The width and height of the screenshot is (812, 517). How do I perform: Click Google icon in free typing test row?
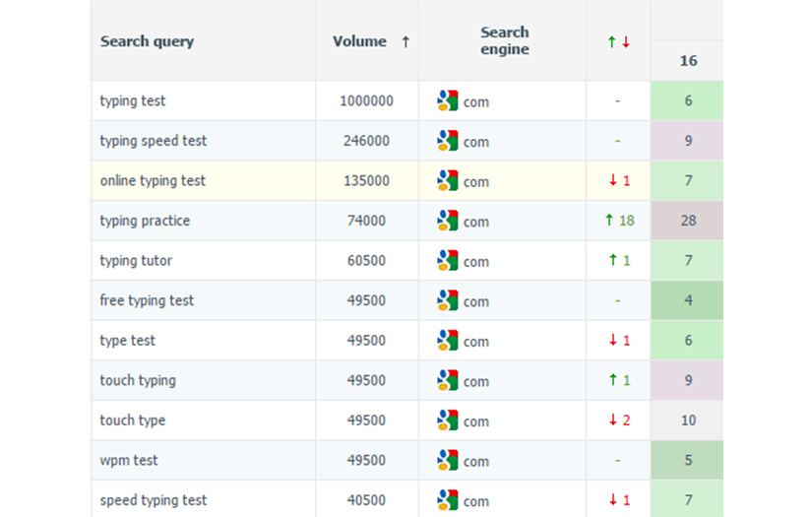click(448, 300)
